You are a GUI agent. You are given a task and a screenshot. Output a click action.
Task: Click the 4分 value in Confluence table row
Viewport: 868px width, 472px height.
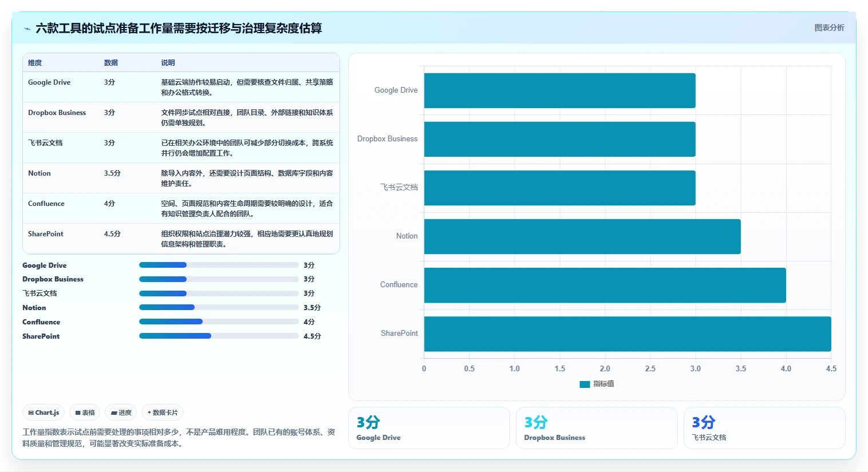click(x=109, y=204)
